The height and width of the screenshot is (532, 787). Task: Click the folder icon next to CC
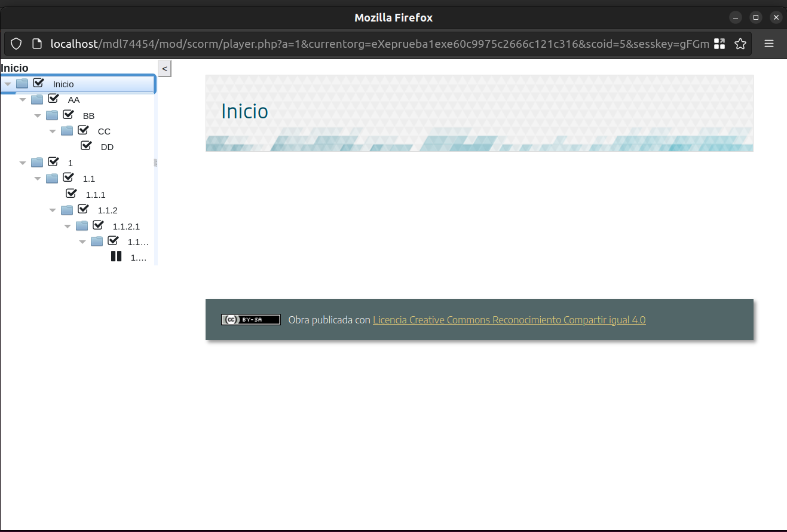coord(67,131)
